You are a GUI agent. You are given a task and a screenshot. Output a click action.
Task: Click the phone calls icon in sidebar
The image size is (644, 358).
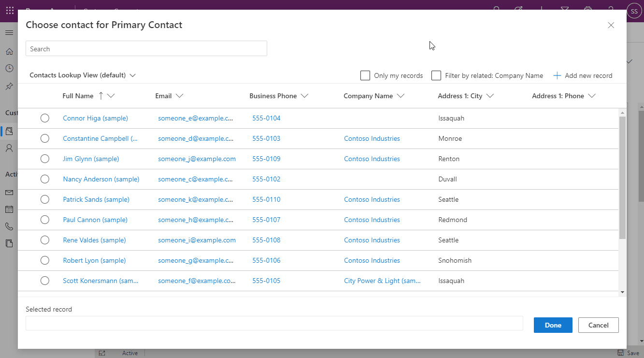(9, 226)
